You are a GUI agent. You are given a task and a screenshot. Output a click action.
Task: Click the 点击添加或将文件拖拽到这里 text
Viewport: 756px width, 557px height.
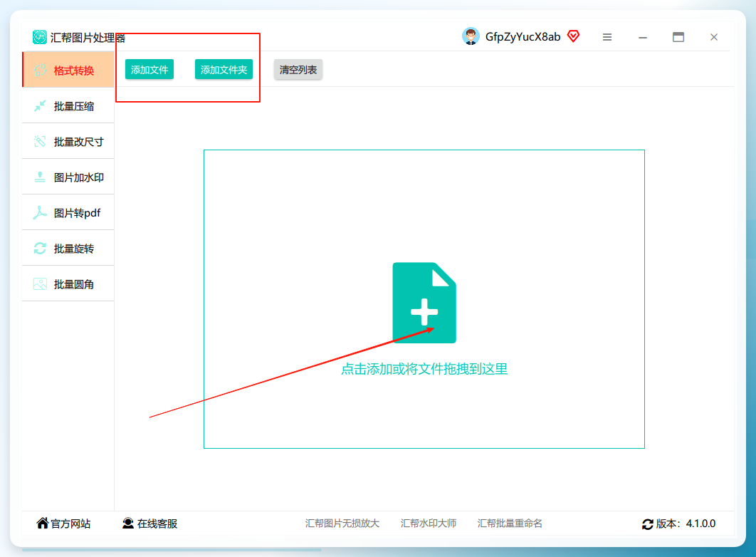coord(424,369)
